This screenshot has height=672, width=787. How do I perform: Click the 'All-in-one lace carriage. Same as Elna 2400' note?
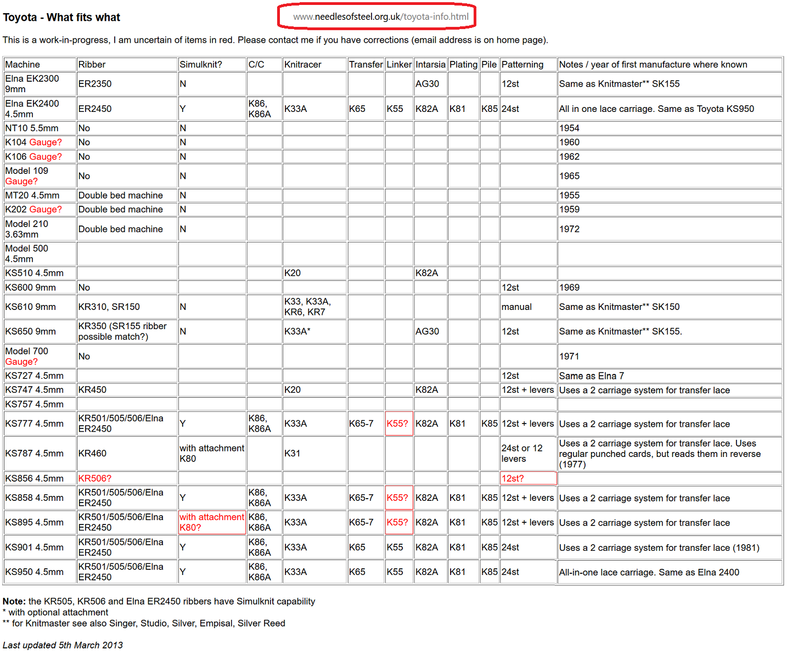[670, 572]
